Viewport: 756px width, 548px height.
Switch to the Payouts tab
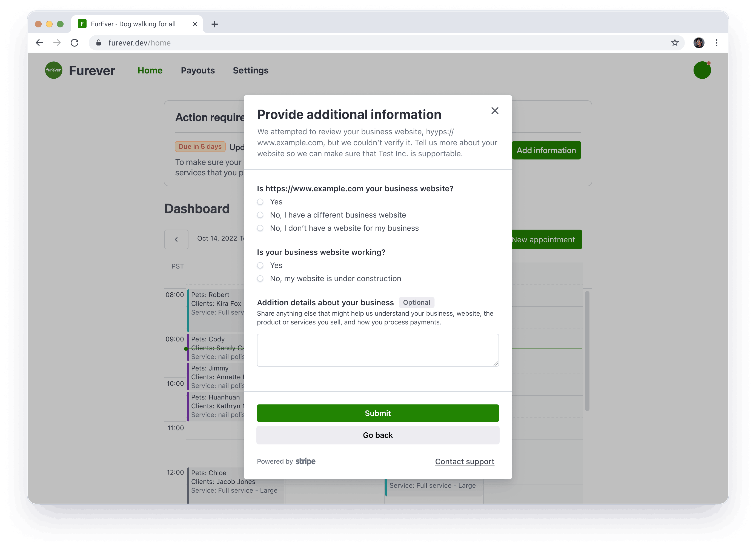(x=198, y=70)
